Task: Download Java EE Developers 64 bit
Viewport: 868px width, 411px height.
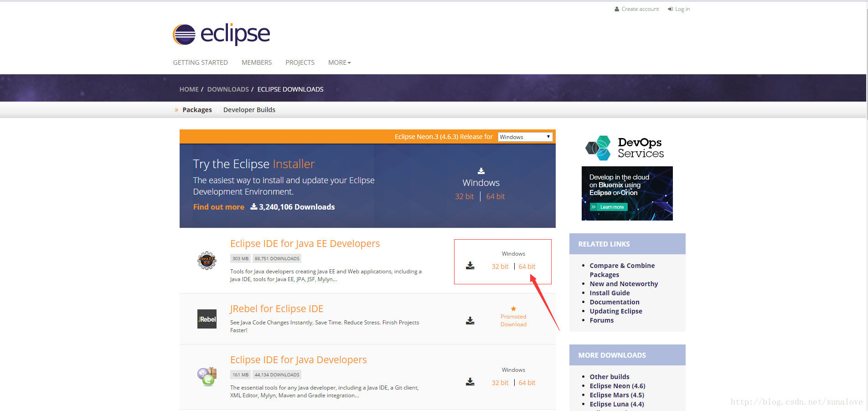Action: 527,267
